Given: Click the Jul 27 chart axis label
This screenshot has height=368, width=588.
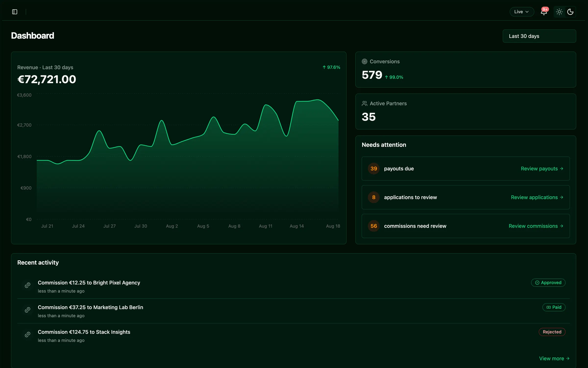Looking at the screenshot, I should (x=110, y=226).
